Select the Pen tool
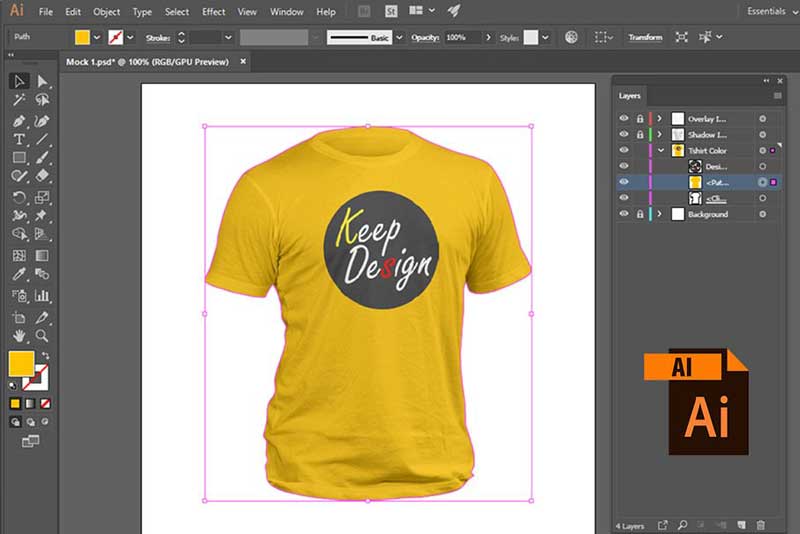 19,119
